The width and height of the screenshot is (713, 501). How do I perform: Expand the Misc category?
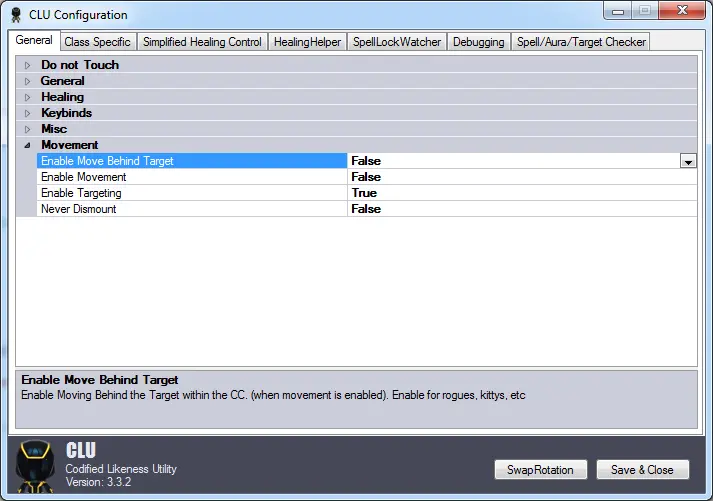pyautogui.click(x=28, y=129)
